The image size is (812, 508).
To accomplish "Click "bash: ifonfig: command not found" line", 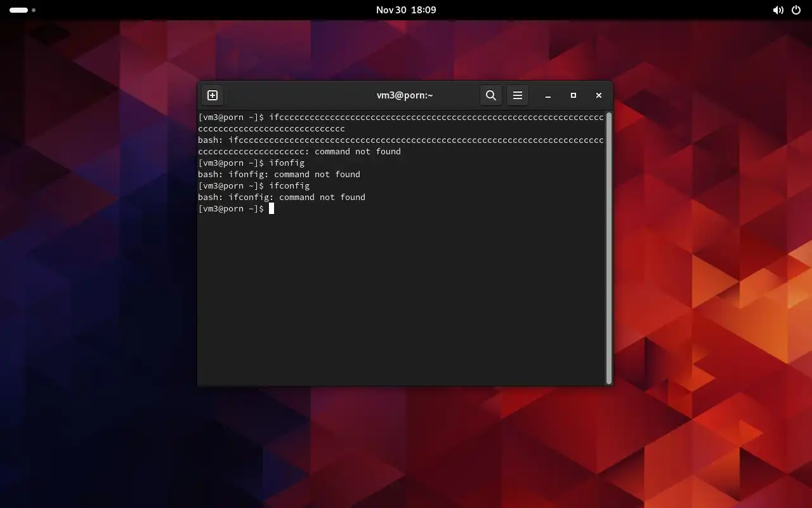I will coord(279,175).
